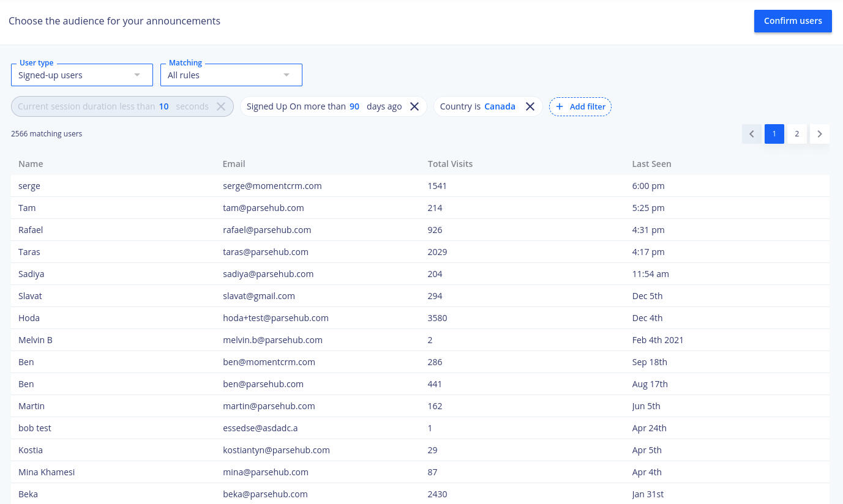This screenshot has height=504, width=843.
Task: Select the Mina Khamesi user row
Action: tap(47, 472)
